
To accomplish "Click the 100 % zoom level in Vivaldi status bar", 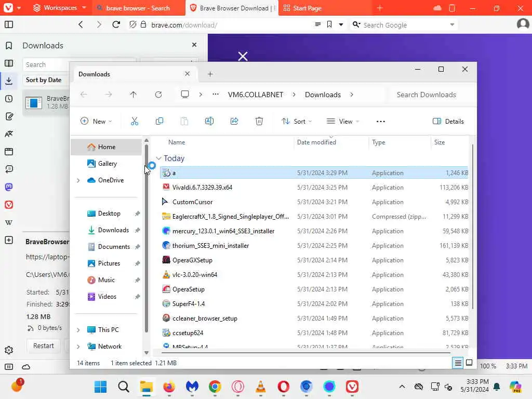I will pyautogui.click(x=488, y=366).
